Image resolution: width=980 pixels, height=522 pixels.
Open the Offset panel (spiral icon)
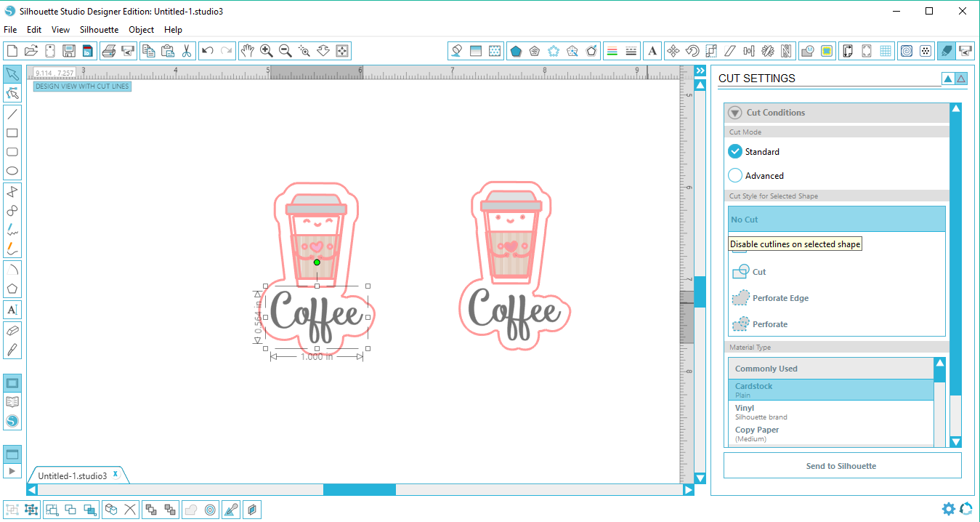coord(907,51)
